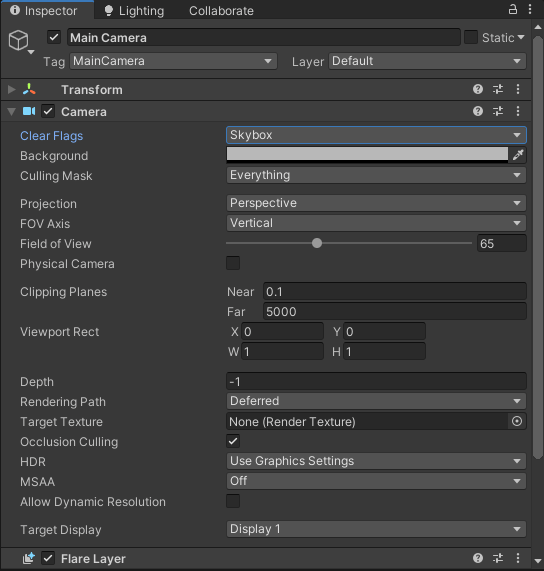Open HDR Use Graphics Settings dropdown

tap(376, 461)
